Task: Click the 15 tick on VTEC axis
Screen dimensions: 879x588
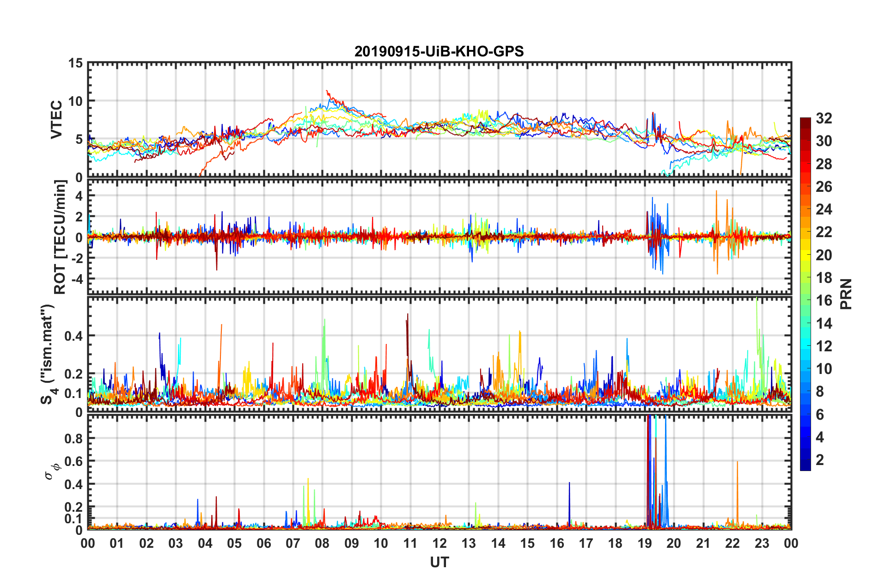Action: [x=75, y=63]
